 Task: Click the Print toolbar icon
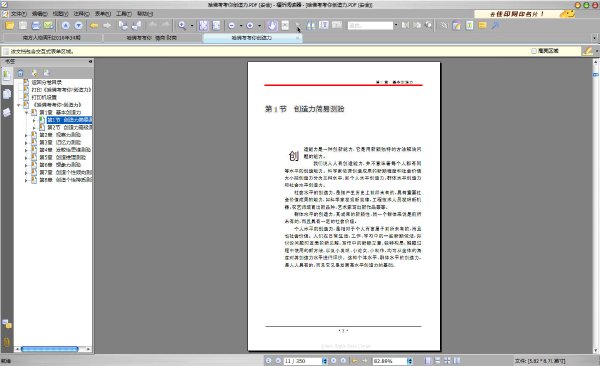(36, 26)
